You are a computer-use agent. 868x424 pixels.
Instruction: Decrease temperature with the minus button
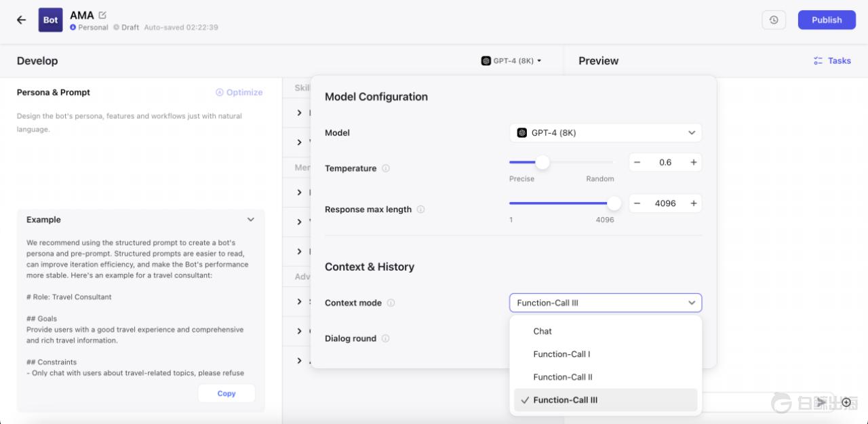click(637, 162)
